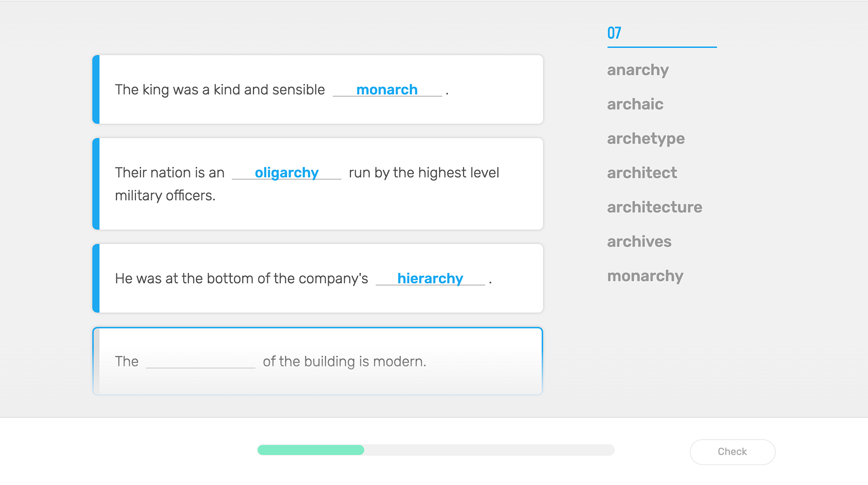
Task: Select 'architect' from the word bank
Action: 642,173
